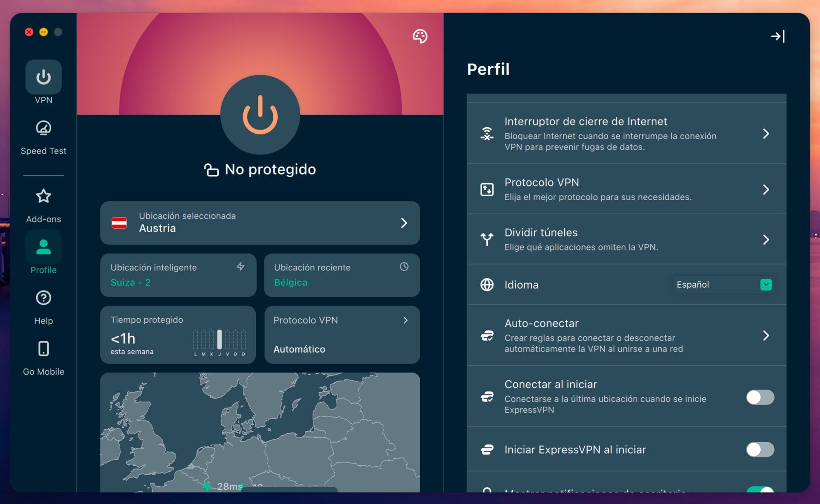This screenshot has width=820, height=504.
Task: Click the large VPN power connect button
Action: tap(260, 115)
